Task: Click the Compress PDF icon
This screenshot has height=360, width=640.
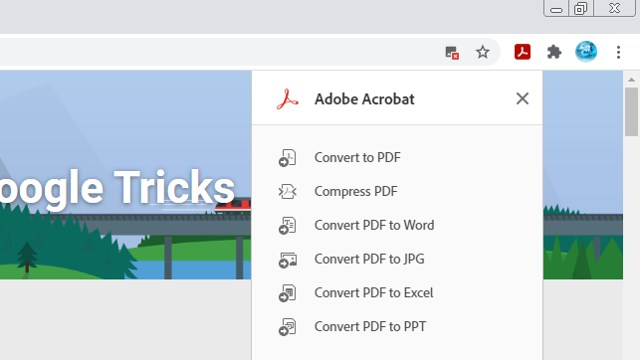Action: point(287,191)
